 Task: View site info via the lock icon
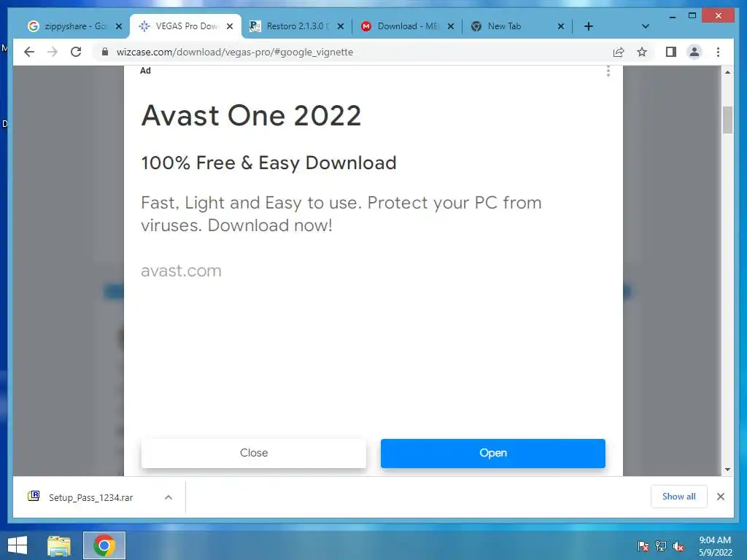105,52
